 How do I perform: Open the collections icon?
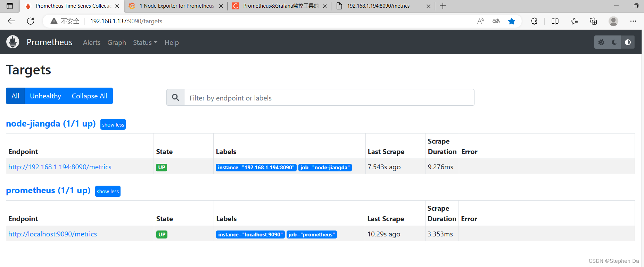593,21
